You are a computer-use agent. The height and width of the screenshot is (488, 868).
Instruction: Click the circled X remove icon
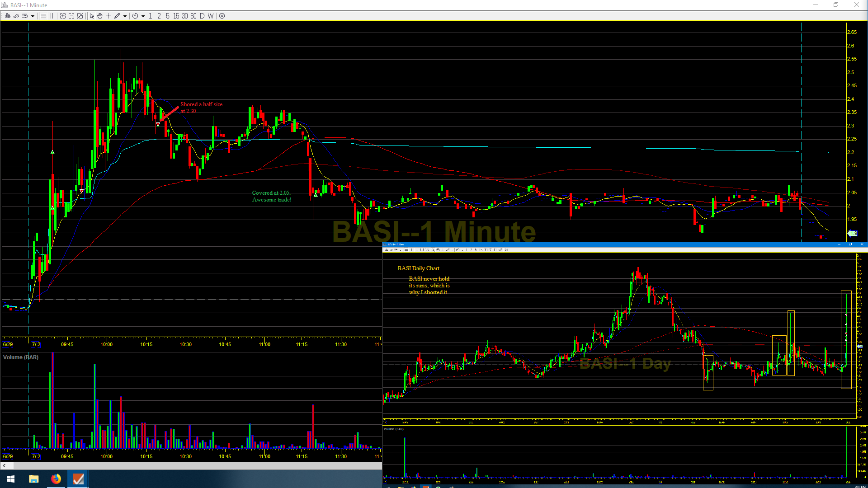tap(222, 16)
